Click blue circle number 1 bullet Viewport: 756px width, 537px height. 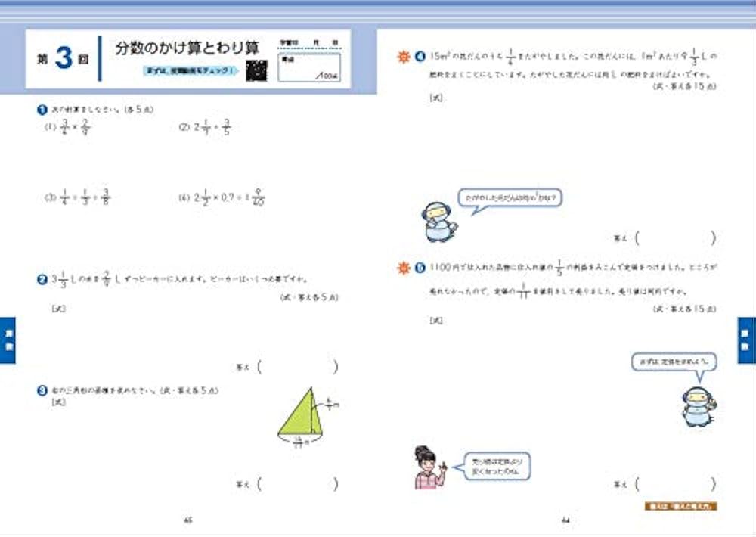(x=42, y=110)
